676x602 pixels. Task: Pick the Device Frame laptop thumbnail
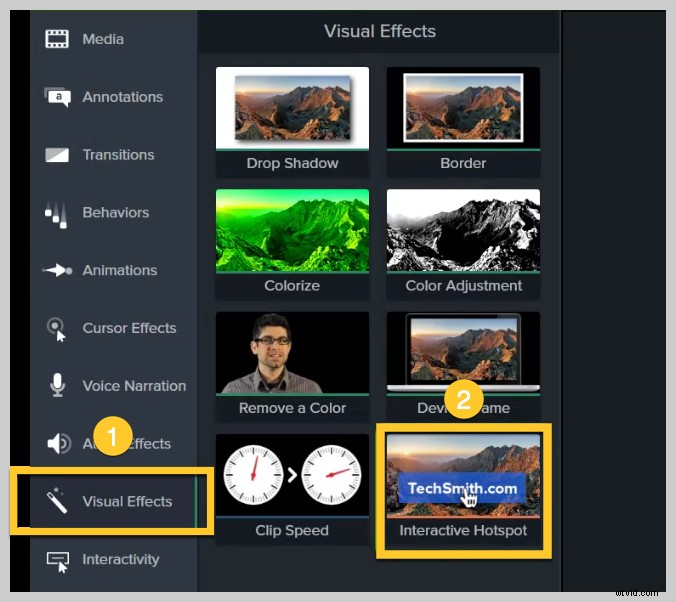coord(463,353)
